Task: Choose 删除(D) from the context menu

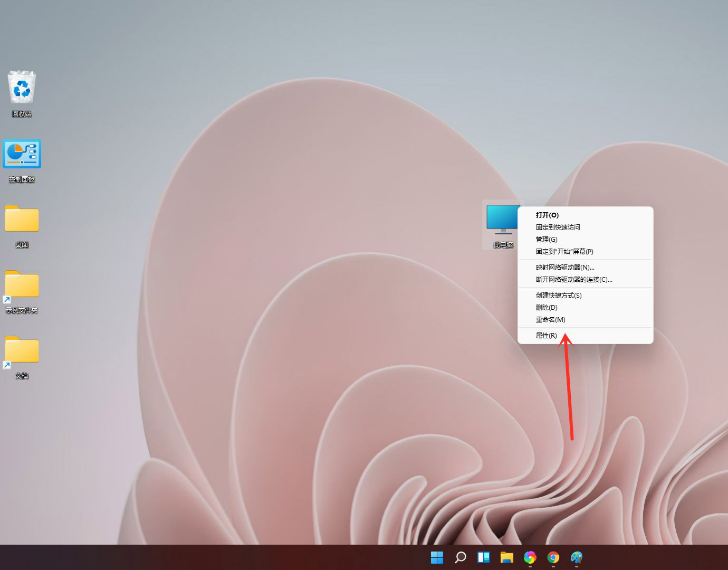Action: (x=545, y=307)
